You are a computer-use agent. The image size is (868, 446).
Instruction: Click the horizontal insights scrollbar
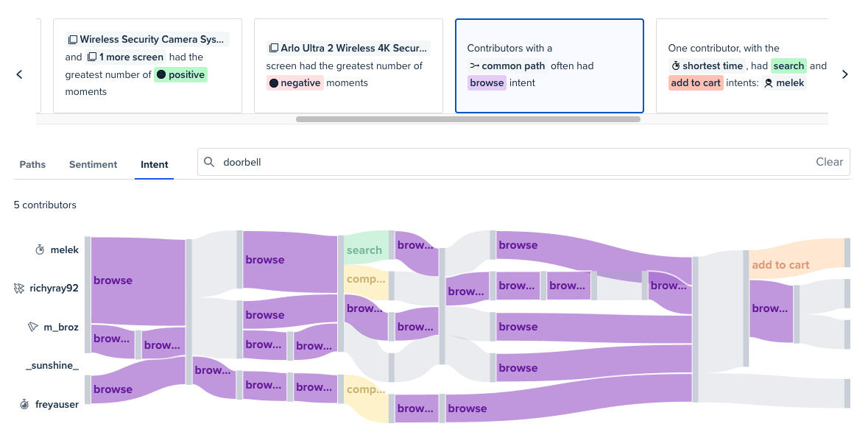[467, 119]
